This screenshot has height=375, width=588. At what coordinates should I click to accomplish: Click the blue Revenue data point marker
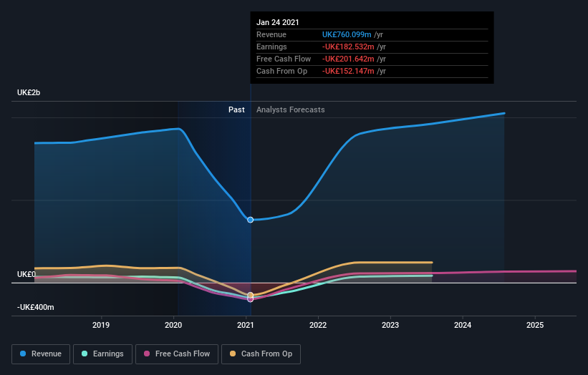point(250,220)
